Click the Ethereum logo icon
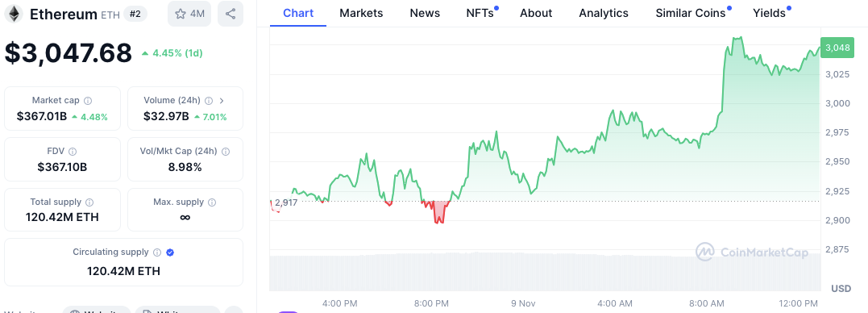 tap(13, 14)
